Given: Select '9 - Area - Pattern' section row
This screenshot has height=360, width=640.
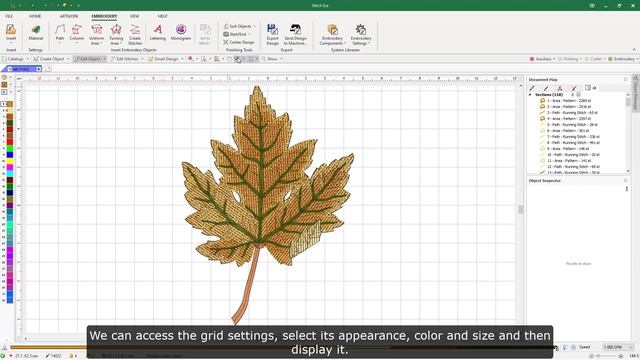Looking at the screenshot, I should (x=564, y=149).
